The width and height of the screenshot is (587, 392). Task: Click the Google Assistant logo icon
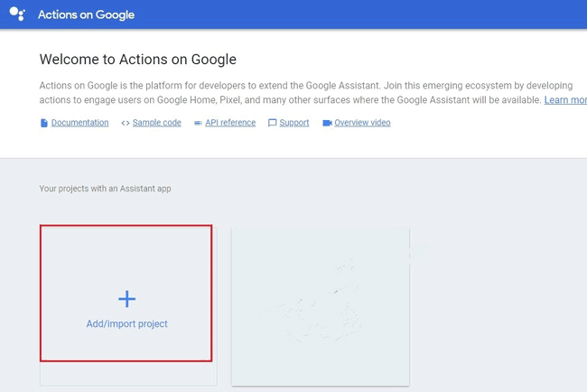tap(17, 14)
